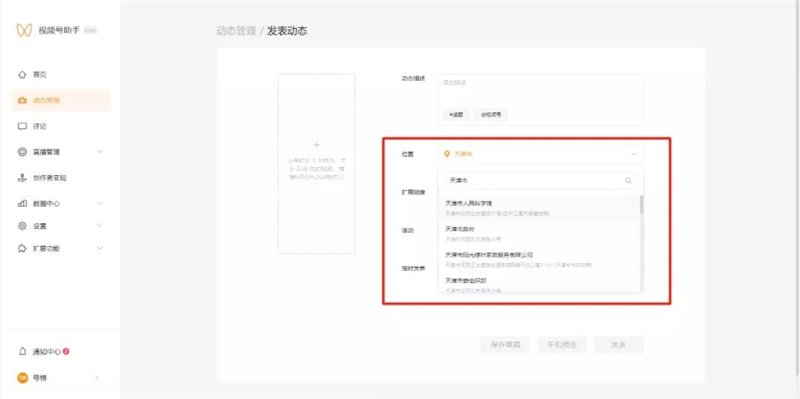The image size is (800, 399).
Task: Expand the 直播管理 submenu chevron
Action: pos(99,152)
